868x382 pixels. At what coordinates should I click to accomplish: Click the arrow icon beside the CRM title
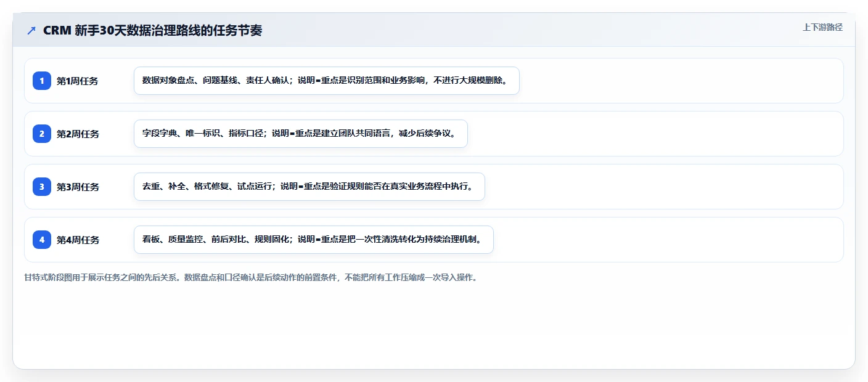pos(31,30)
